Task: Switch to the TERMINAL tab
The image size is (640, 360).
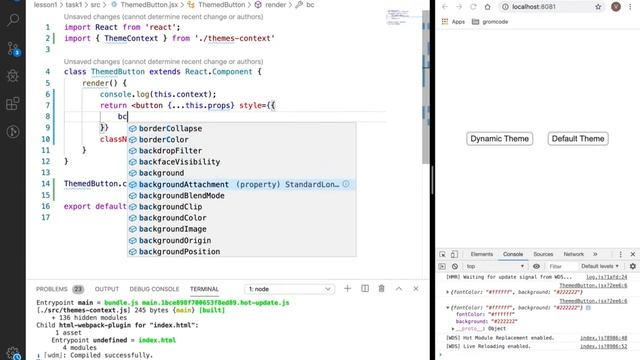Action: (x=204, y=289)
